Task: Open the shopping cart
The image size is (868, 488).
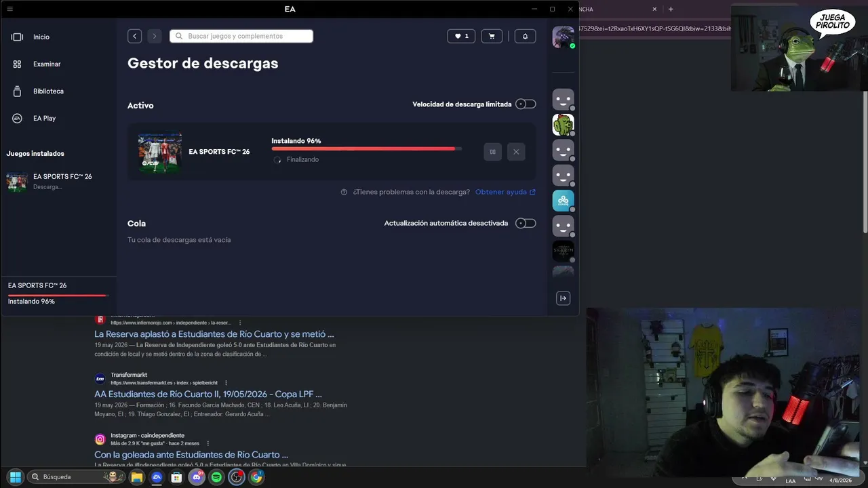Action: 492,36
